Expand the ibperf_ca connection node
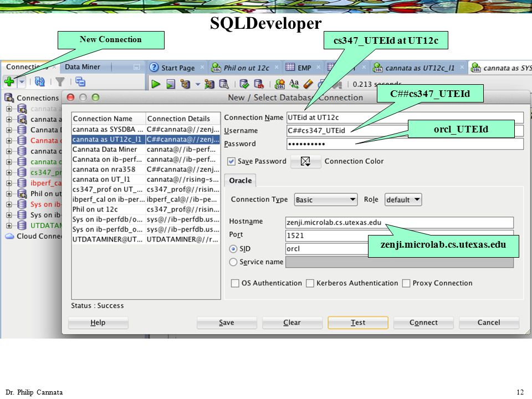Viewport: 532px width, 399px height. point(9,183)
